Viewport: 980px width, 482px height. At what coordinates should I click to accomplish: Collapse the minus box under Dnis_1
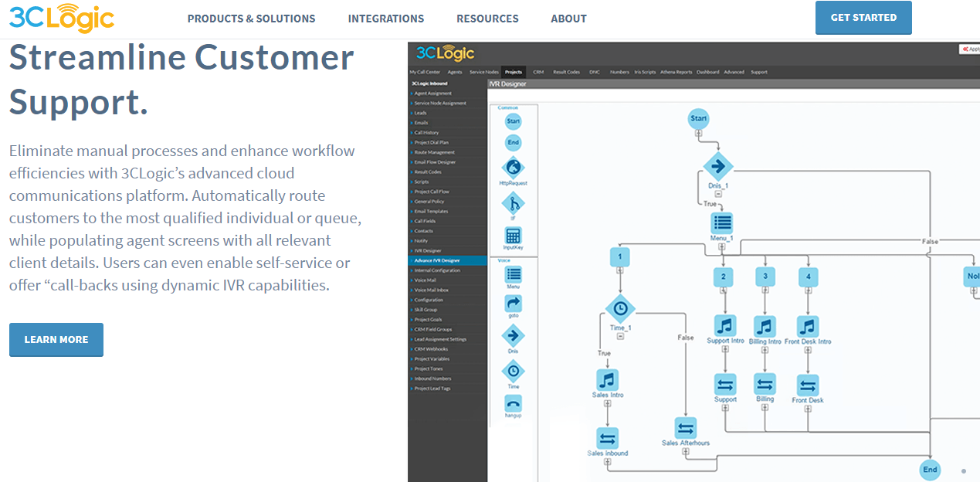(x=717, y=194)
